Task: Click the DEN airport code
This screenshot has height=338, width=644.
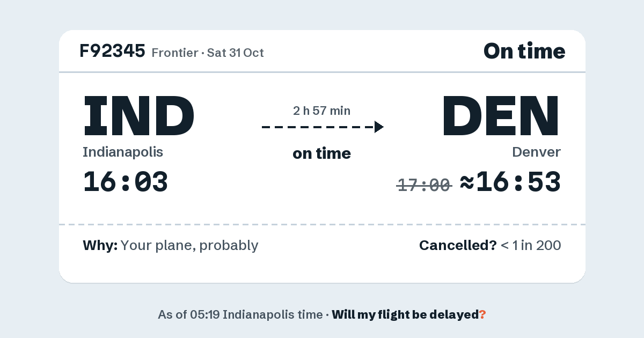Action: point(501,115)
